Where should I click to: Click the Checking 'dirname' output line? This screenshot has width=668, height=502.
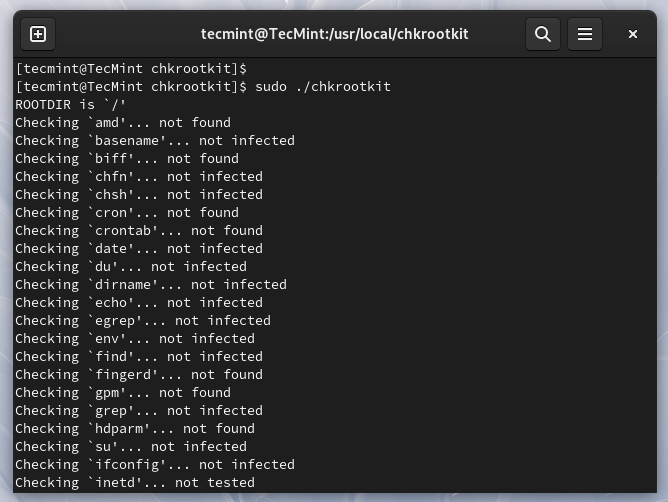[150, 285]
